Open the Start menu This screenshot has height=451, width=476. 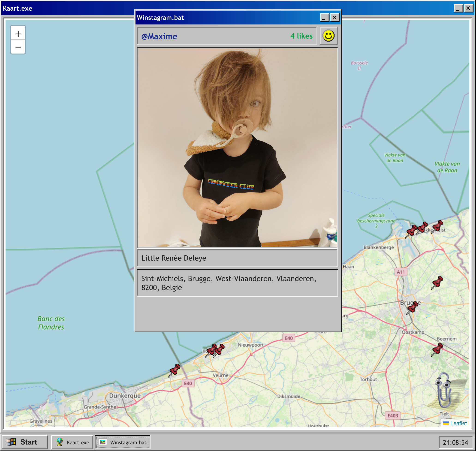point(24,442)
